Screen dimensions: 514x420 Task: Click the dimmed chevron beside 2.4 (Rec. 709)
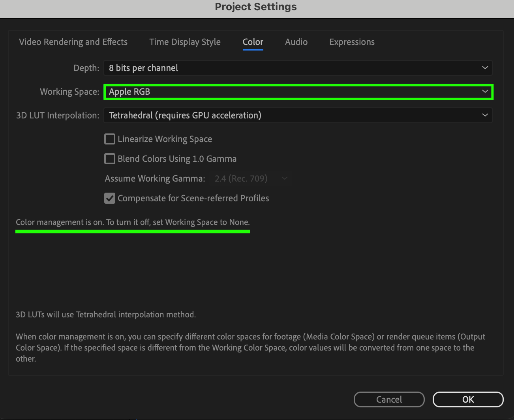[x=284, y=178]
